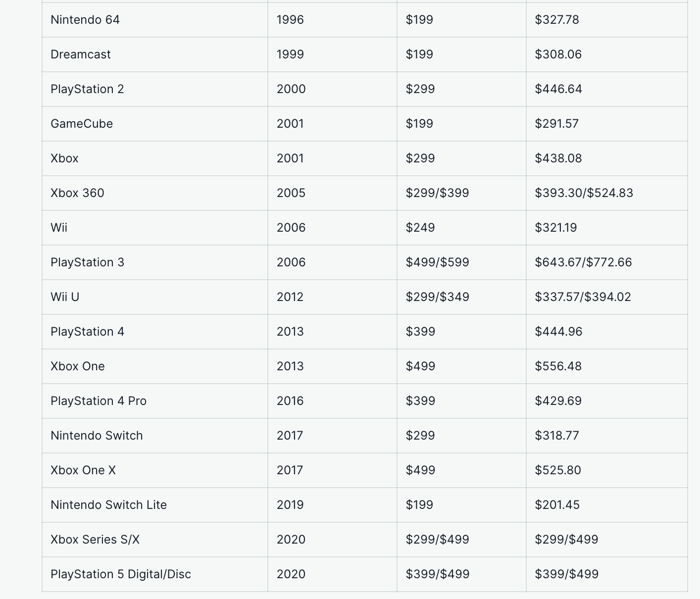Screen dimensions: 700x599
Task: Select the $327.78 adjusted price cell
Action: pos(556,20)
